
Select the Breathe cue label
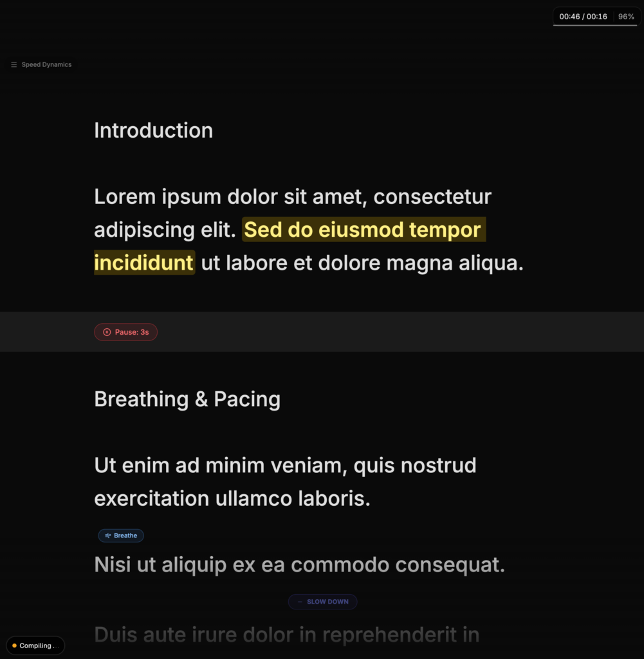coord(125,535)
